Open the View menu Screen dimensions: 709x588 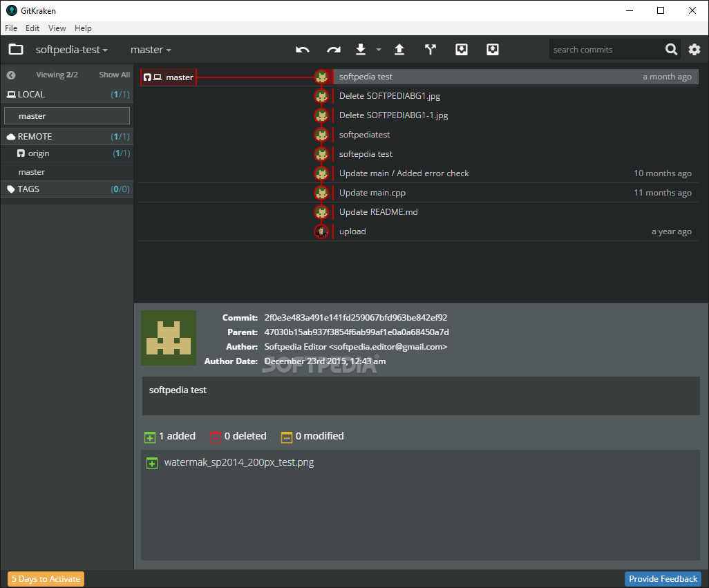pos(57,28)
